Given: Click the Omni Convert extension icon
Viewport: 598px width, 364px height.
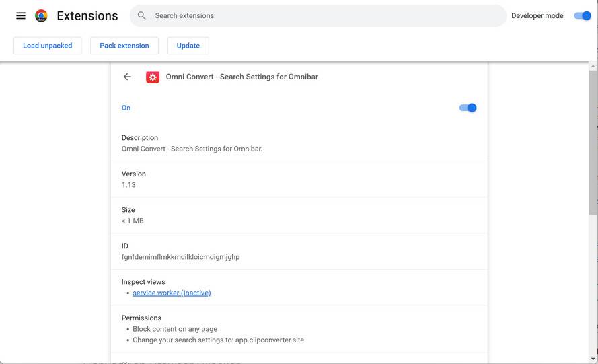Looking at the screenshot, I should [153, 77].
